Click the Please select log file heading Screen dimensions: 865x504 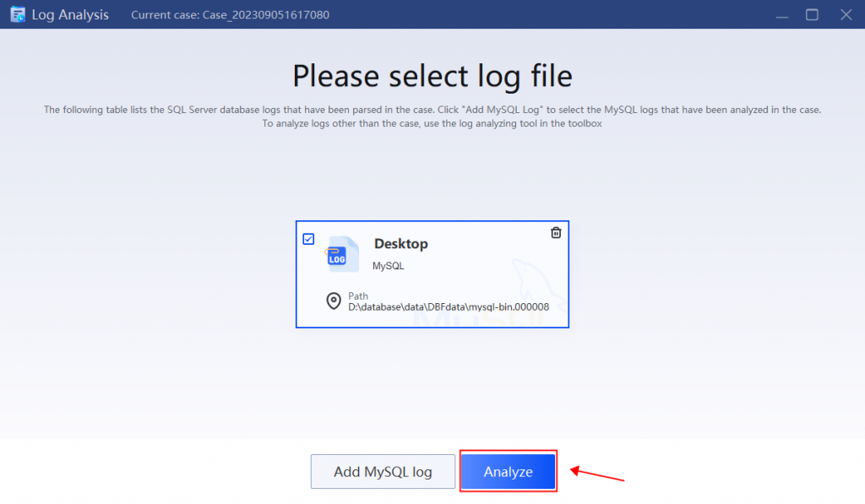point(432,76)
